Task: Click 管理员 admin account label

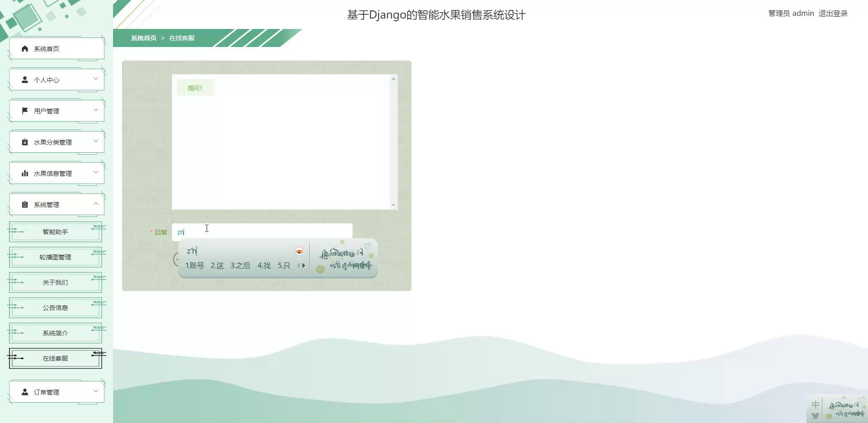Action: pyautogui.click(x=791, y=14)
